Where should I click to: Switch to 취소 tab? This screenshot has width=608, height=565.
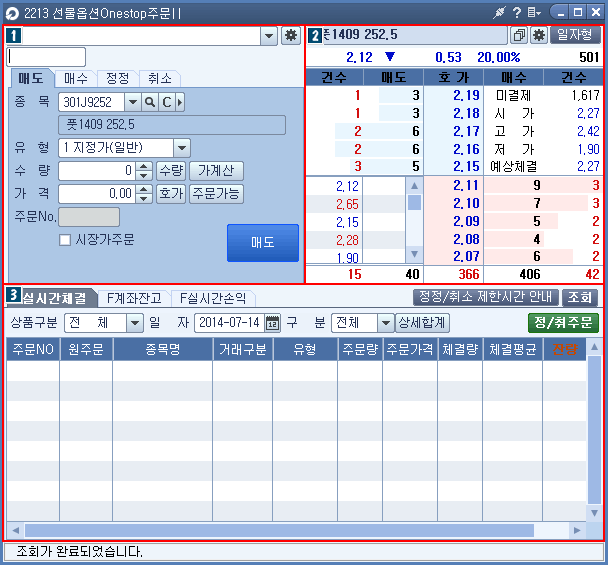coord(159,79)
